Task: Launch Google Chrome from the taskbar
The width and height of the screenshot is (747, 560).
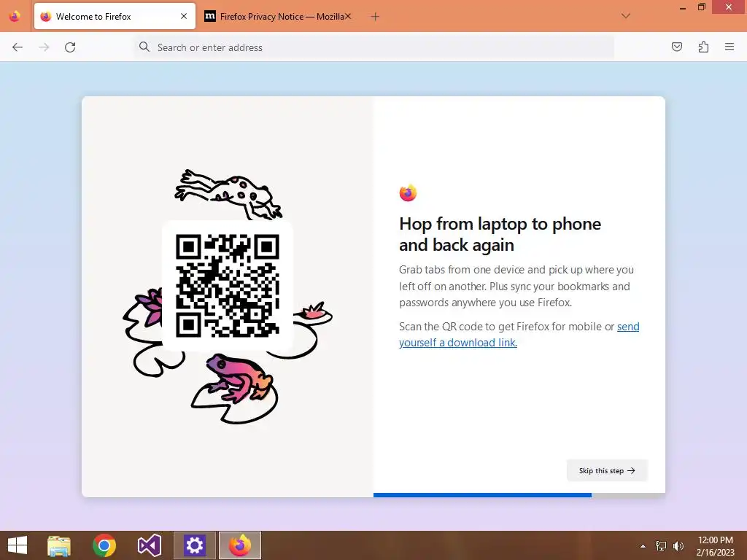Action: tap(104, 545)
